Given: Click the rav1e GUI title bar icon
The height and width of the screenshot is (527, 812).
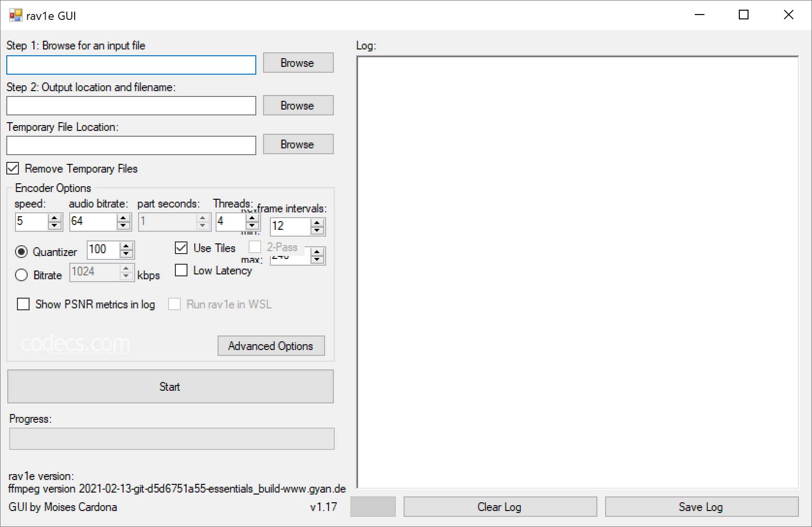Looking at the screenshot, I should tap(16, 16).
